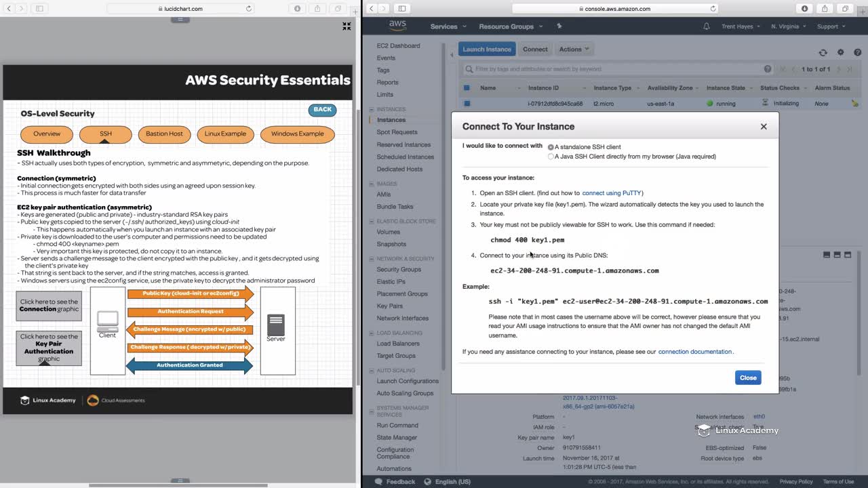The image size is (868, 488).
Task: Close the Connect To Your Instance dialog with X
Action: point(764,127)
